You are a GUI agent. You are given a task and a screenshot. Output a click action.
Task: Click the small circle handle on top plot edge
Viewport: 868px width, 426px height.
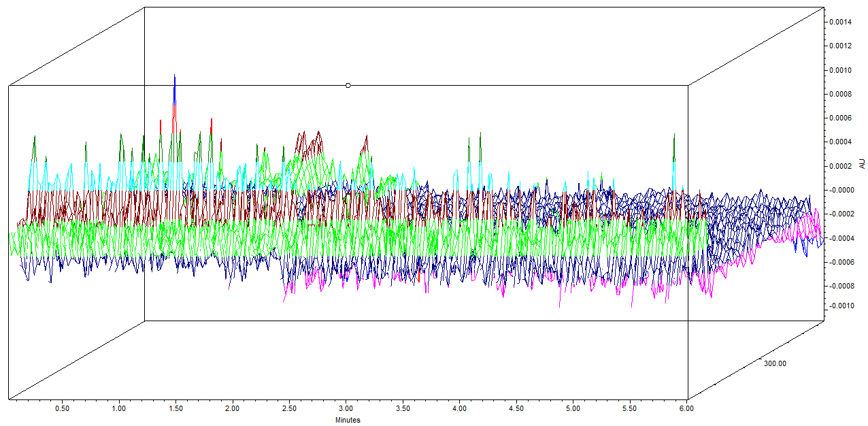tap(348, 85)
